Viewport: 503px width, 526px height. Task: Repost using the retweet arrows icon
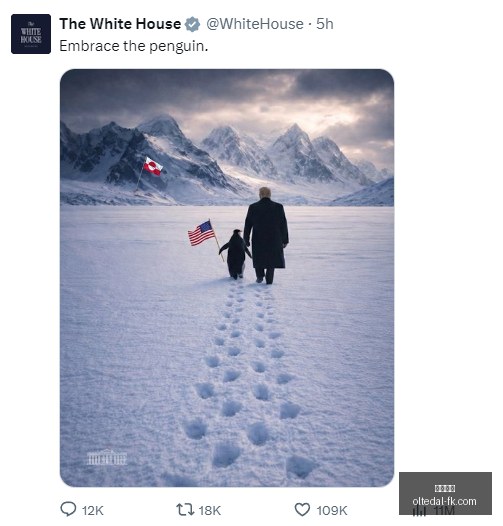coord(185,510)
